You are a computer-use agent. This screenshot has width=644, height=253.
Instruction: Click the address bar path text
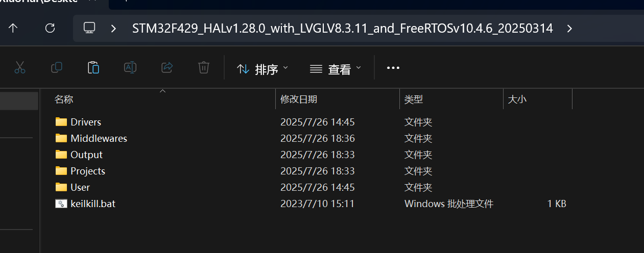tap(342, 28)
